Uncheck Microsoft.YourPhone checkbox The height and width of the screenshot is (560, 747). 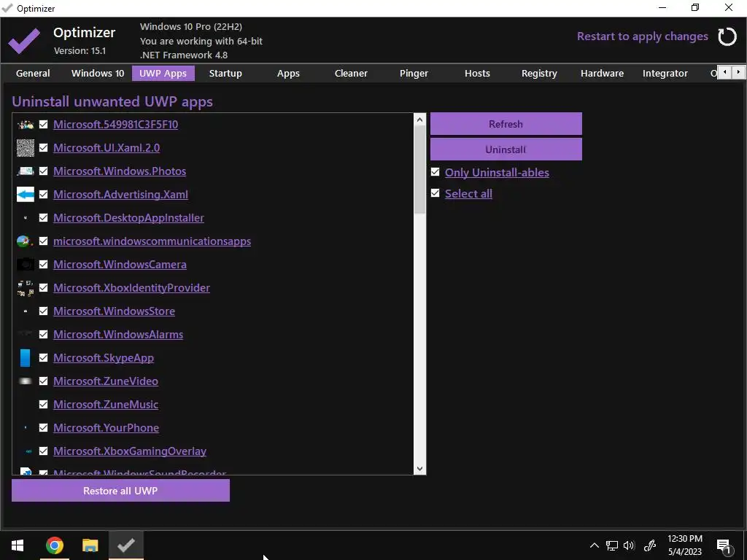[x=43, y=427]
